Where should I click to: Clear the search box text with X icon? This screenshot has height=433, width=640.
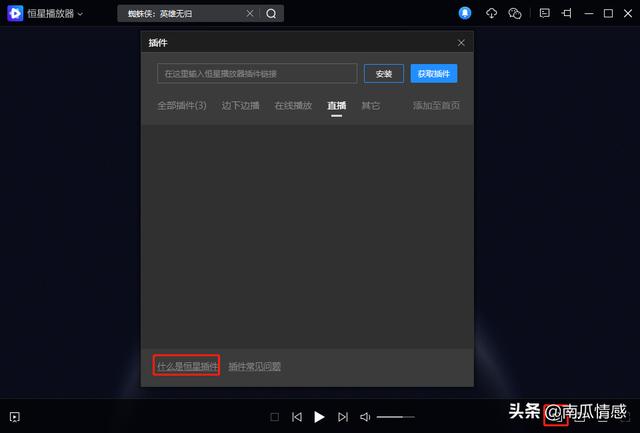click(x=250, y=14)
